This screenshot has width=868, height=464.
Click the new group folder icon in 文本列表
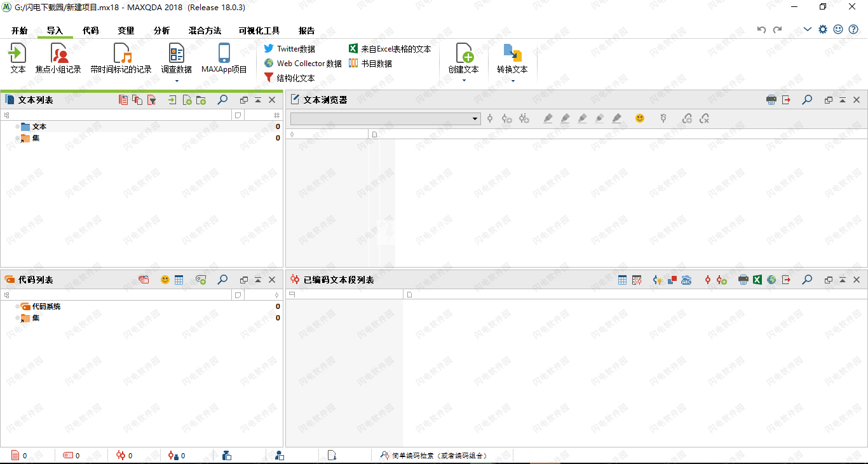tap(201, 100)
